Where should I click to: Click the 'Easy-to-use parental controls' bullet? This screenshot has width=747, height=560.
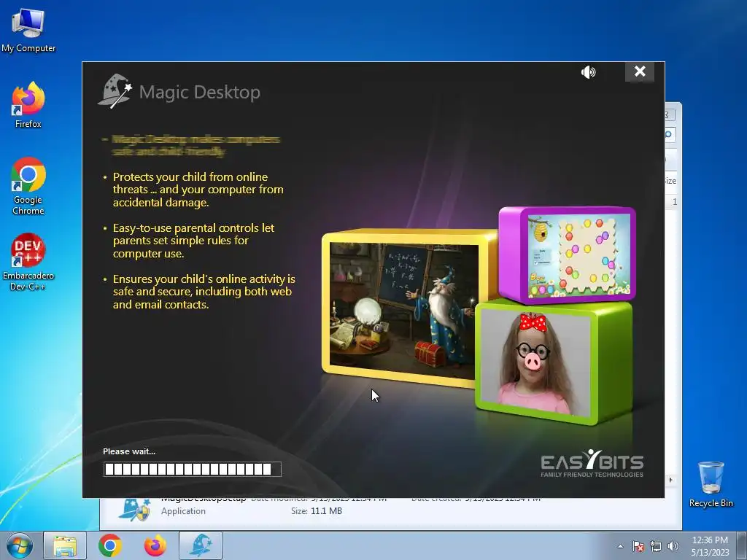click(x=190, y=241)
